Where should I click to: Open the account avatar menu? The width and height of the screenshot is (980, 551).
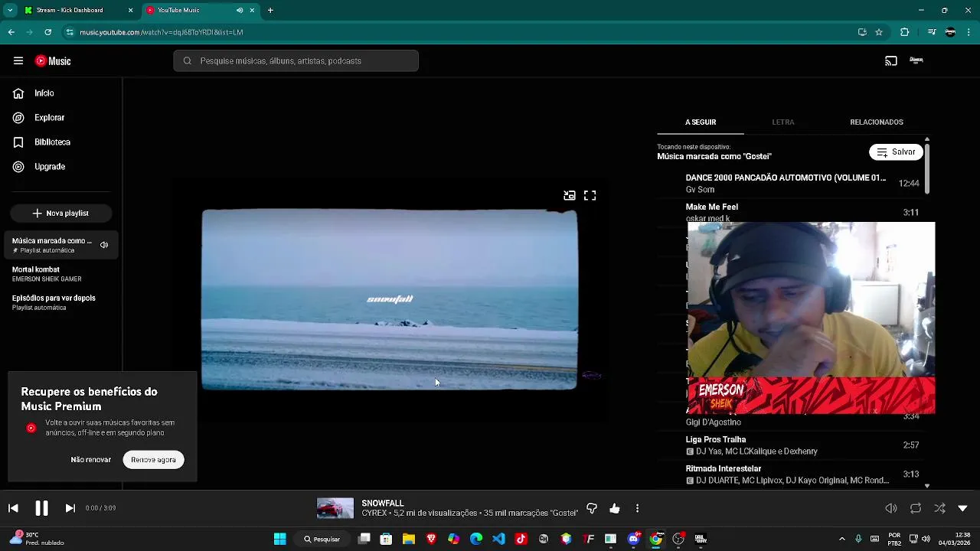coord(916,60)
